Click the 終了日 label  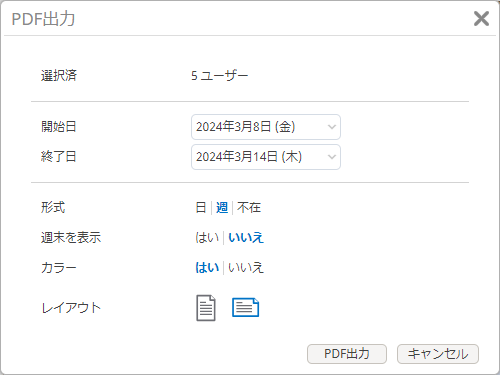(x=59, y=156)
